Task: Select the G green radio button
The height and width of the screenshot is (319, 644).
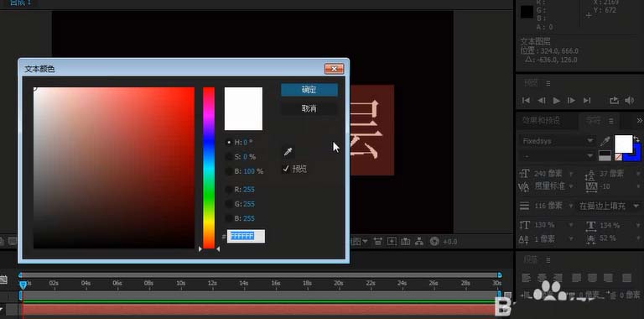Action: coord(229,204)
